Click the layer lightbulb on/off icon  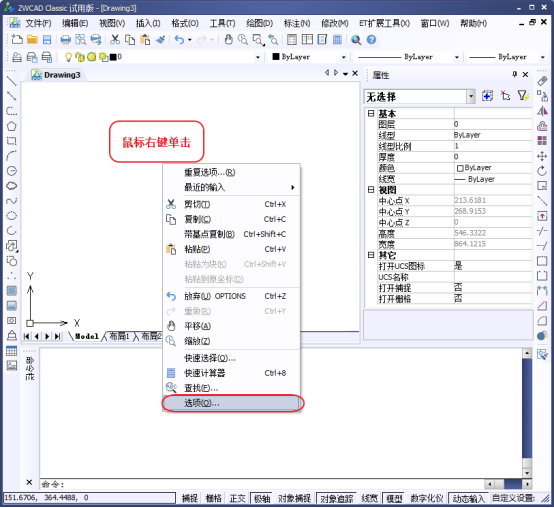69,57
